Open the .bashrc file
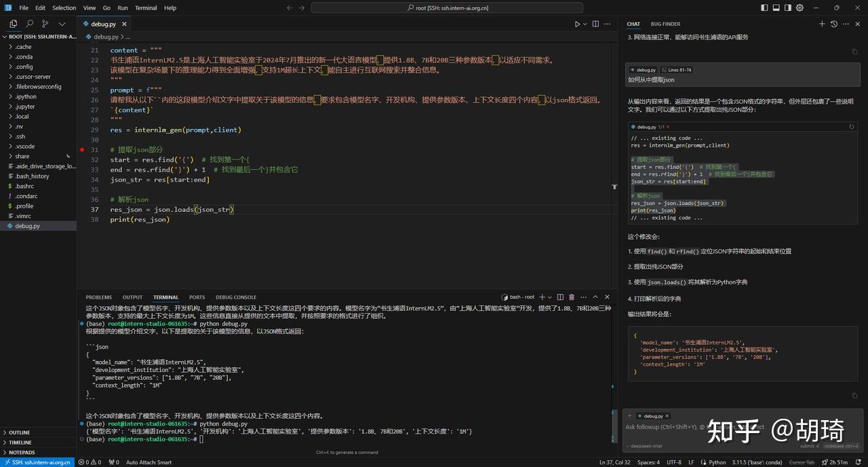868x467 pixels. (x=38, y=186)
